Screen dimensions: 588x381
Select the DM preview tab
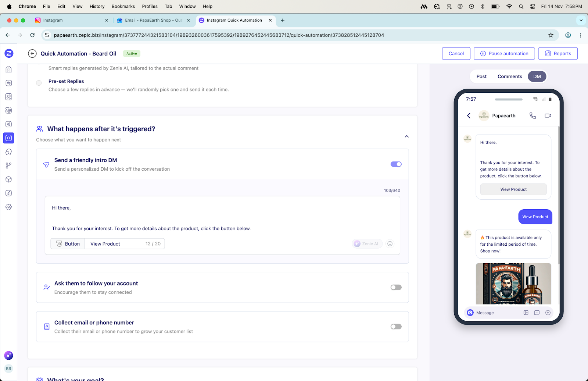pyautogui.click(x=537, y=76)
